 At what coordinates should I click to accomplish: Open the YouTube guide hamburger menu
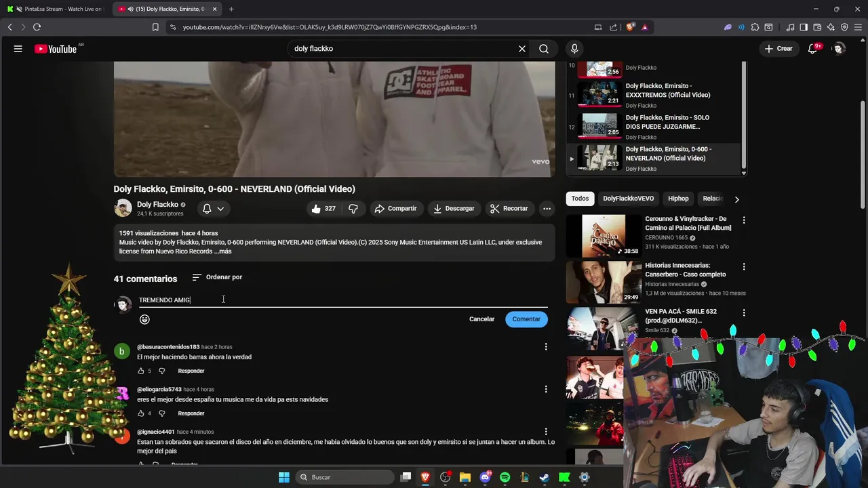(18, 49)
